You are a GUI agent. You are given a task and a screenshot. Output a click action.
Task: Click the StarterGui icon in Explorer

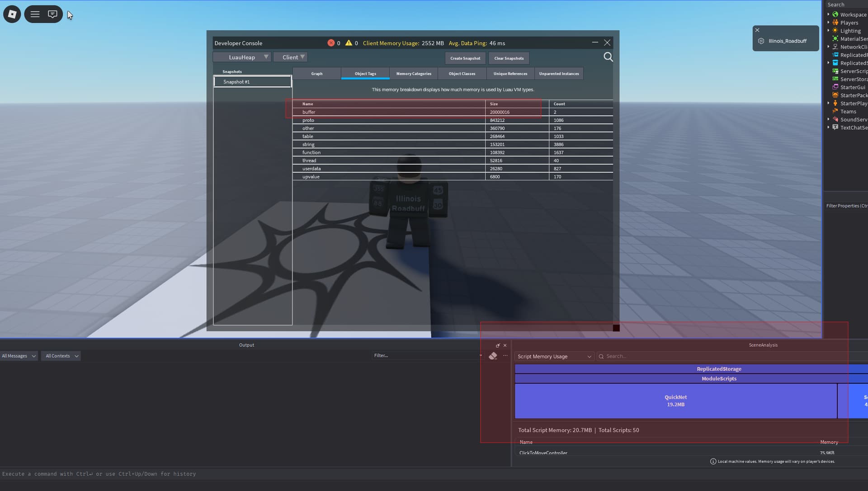coord(835,87)
